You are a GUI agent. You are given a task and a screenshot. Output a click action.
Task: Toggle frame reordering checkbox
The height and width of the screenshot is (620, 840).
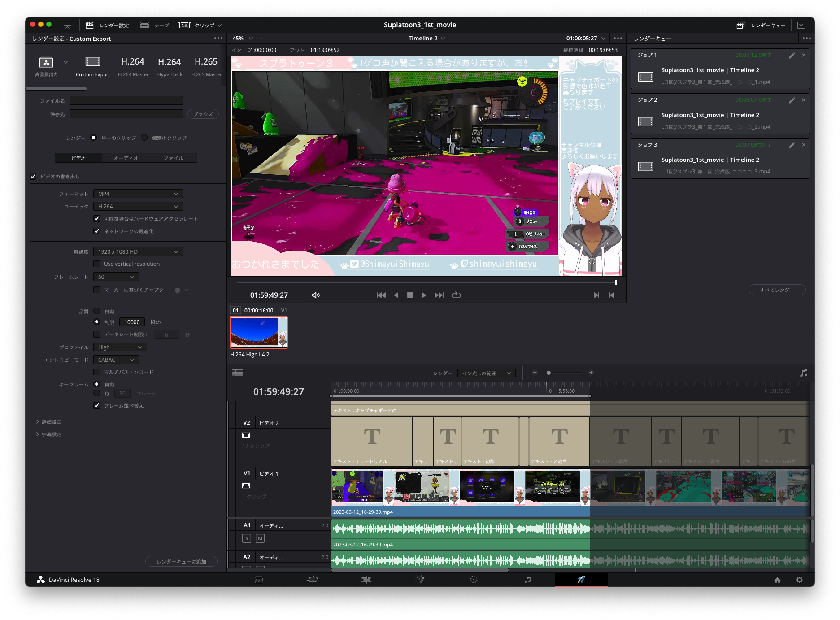97,405
